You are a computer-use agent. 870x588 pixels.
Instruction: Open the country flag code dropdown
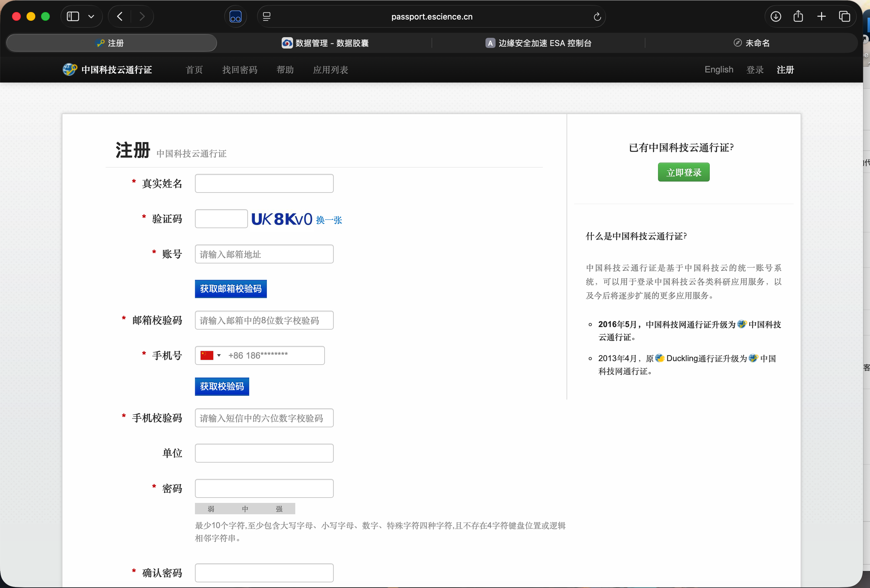(211, 355)
